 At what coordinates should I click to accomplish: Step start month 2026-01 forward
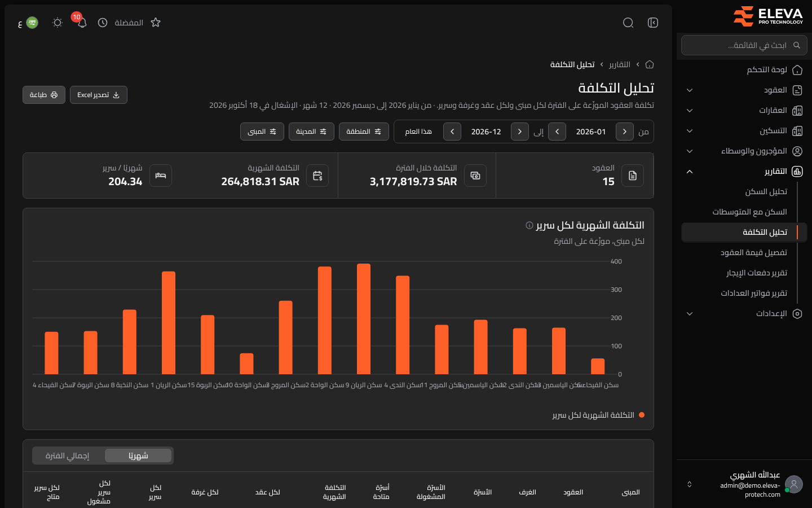(x=557, y=132)
